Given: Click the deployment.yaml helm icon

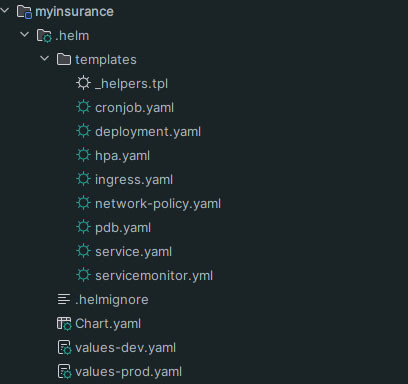Looking at the screenshot, I should point(83,131).
